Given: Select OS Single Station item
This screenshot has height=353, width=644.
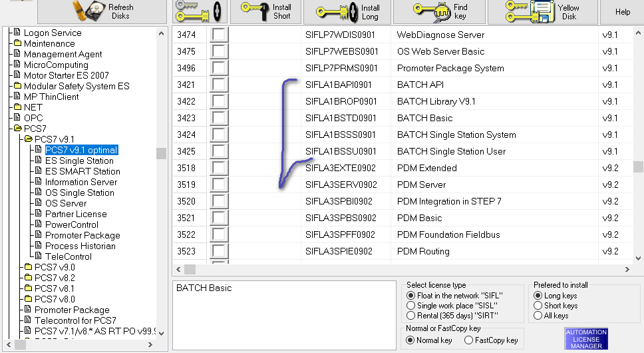Looking at the screenshot, I should 80,192.
